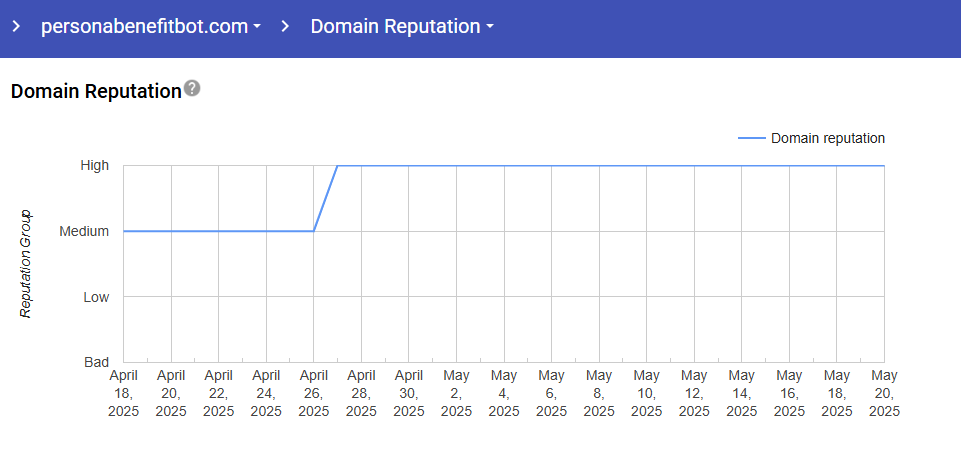Click the line's April 26 Medium data point

point(314,231)
